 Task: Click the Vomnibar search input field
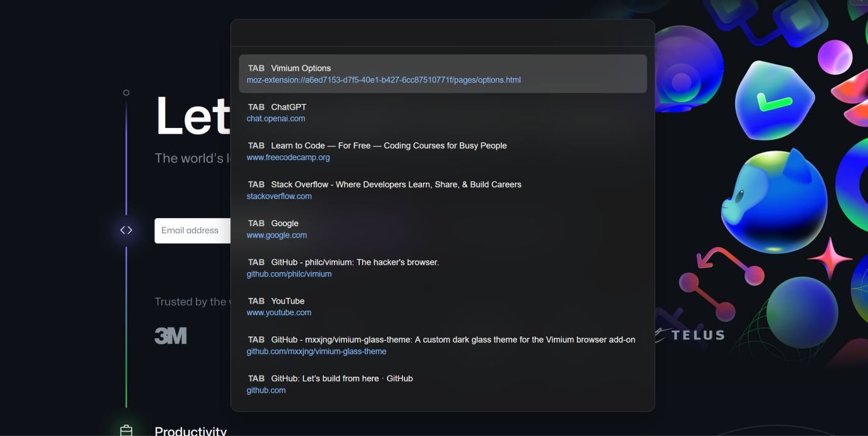point(443,33)
